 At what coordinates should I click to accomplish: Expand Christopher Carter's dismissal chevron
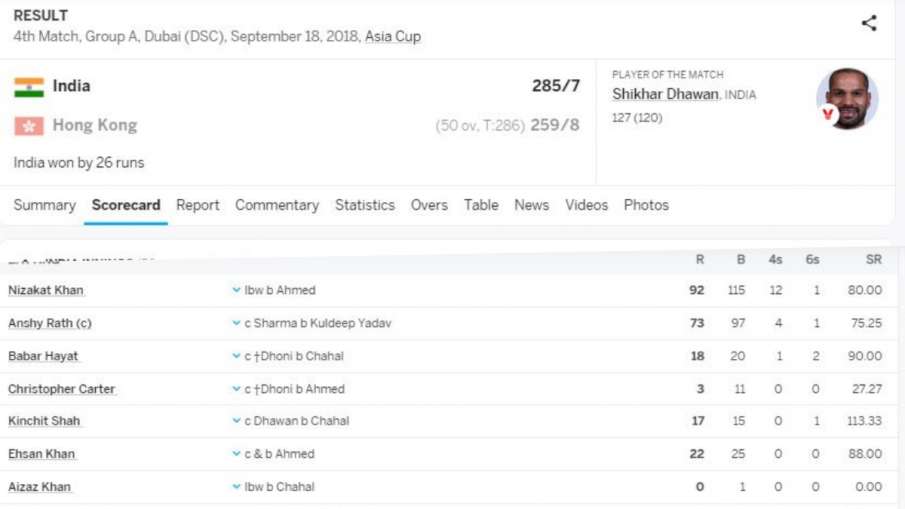click(x=237, y=389)
